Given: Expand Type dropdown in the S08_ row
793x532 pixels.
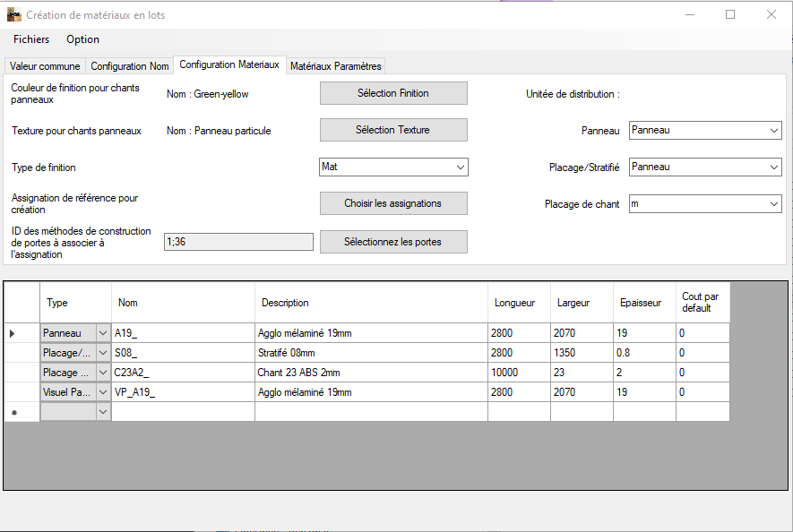Looking at the screenshot, I should (x=103, y=353).
